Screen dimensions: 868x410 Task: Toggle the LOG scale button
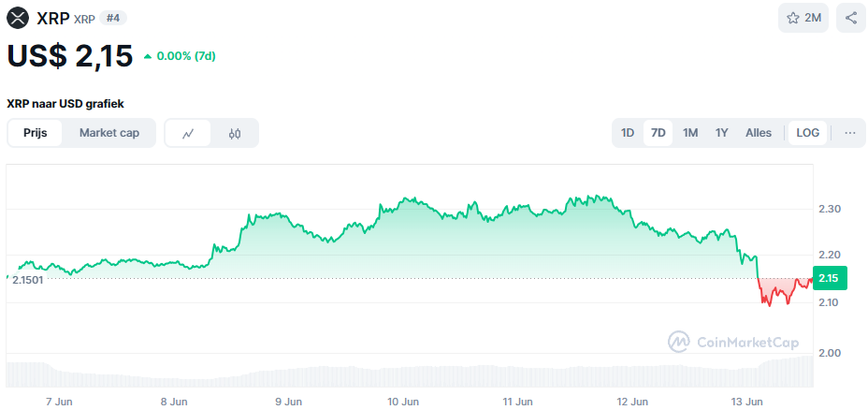[807, 133]
